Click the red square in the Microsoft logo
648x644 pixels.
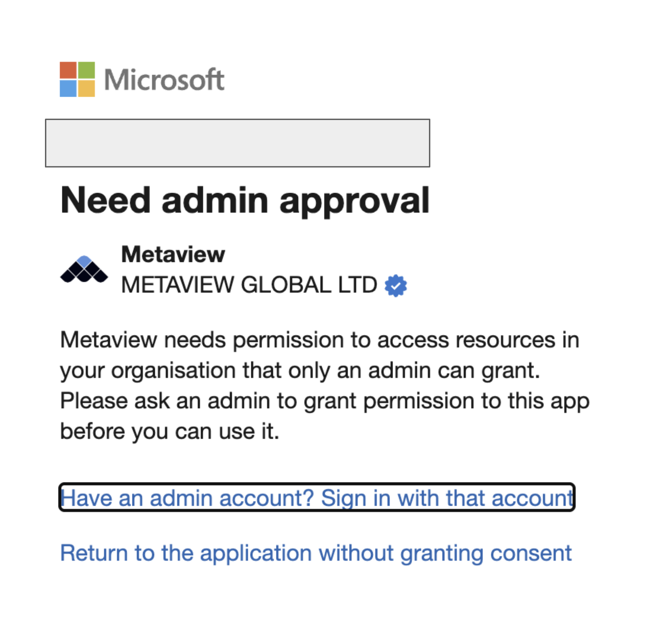pyautogui.click(x=68, y=70)
